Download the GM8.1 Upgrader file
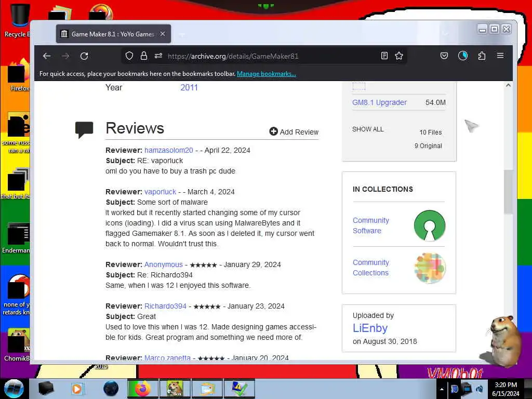The image size is (532, 399). coord(379,102)
